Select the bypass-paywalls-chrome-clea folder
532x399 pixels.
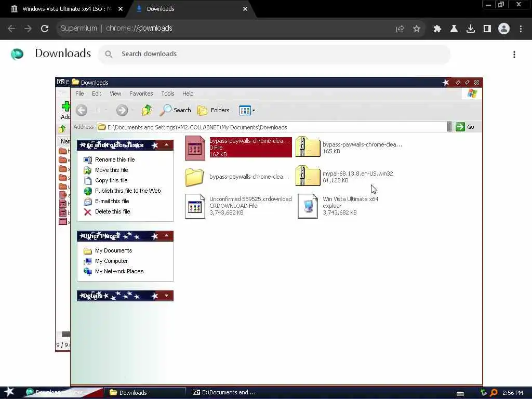pos(237,177)
